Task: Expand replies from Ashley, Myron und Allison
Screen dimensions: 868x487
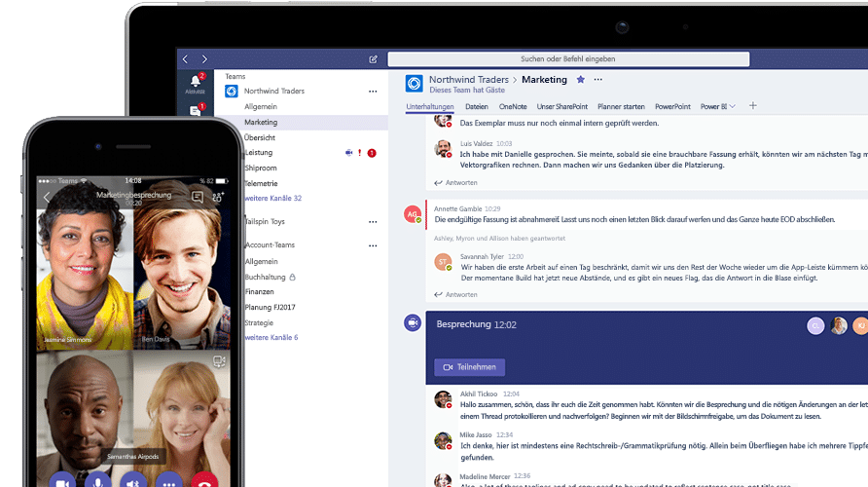Action: (499, 239)
